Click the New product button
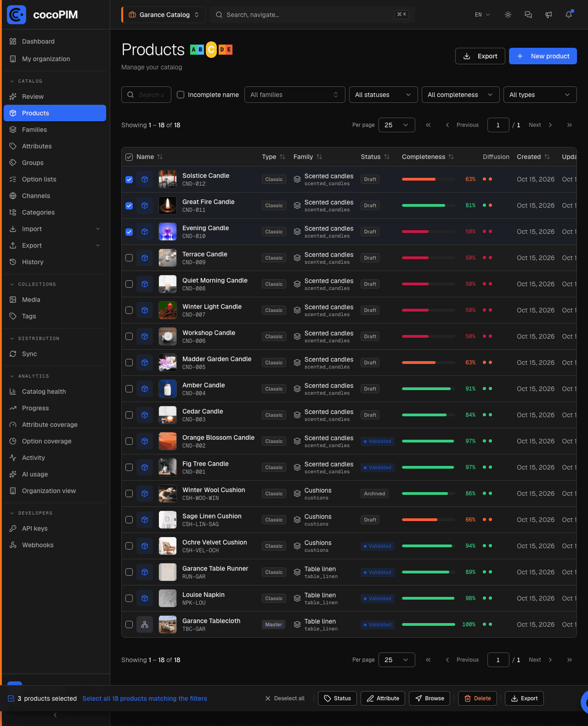Screen dimensions: 588x726 tap(543, 56)
